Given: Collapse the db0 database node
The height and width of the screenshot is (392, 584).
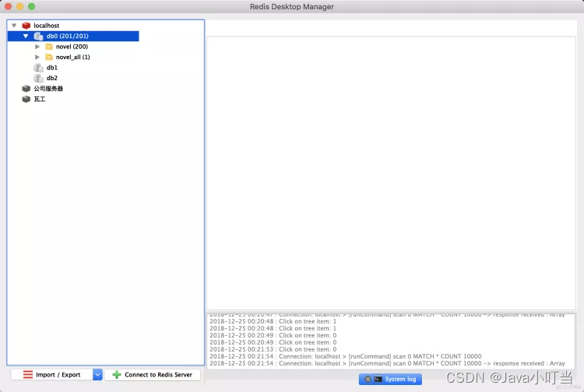Looking at the screenshot, I should (x=26, y=36).
